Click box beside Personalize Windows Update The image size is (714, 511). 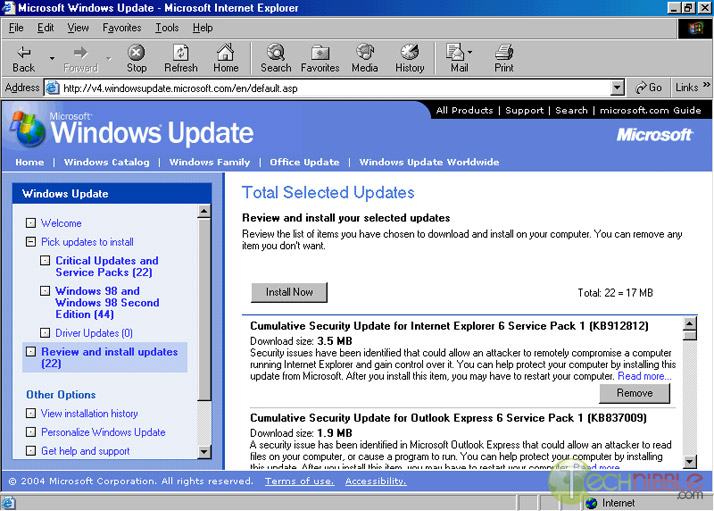click(x=31, y=432)
